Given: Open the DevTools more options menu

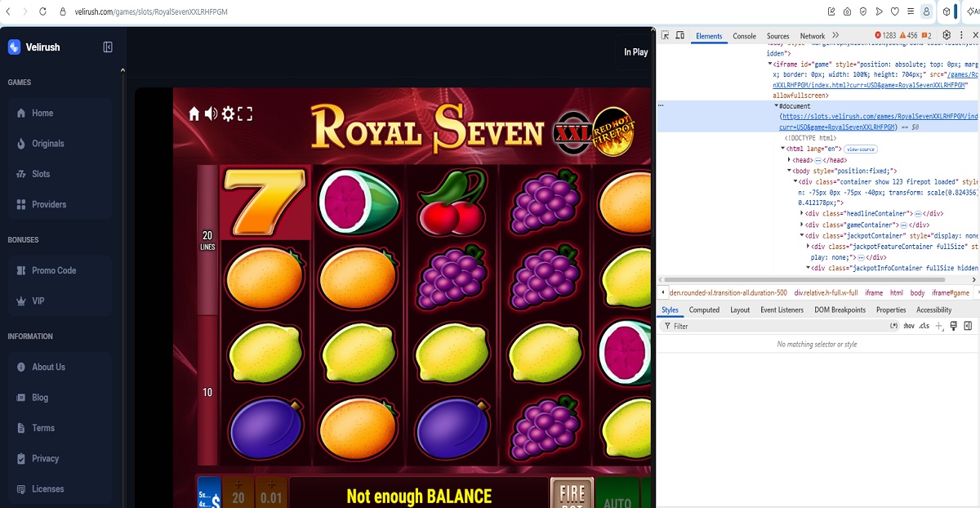Looking at the screenshot, I should tap(962, 36).
